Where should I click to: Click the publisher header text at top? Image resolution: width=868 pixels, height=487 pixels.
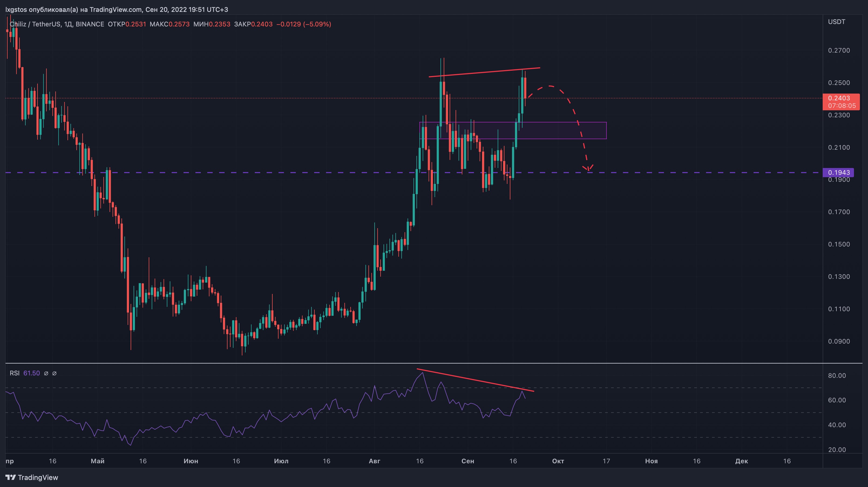point(117,9)
